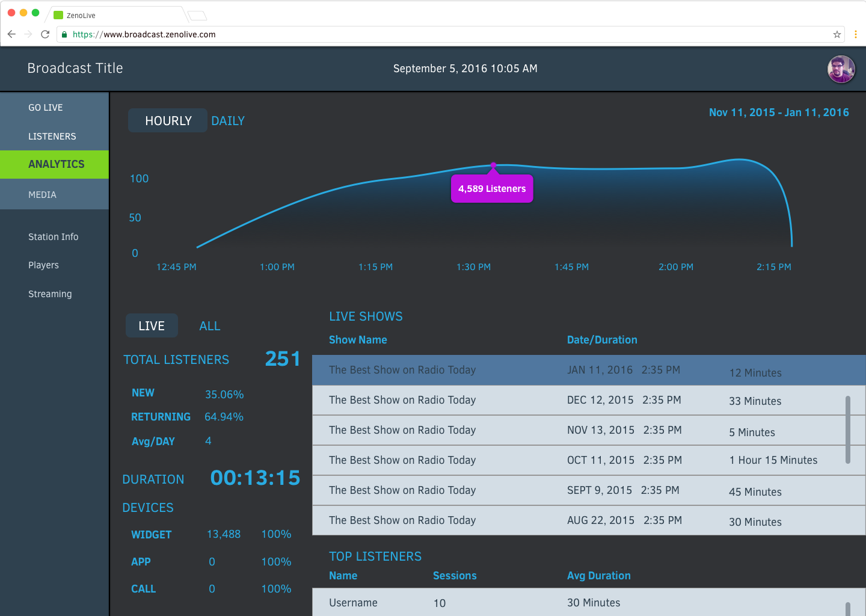Switch chart to HOURLY view
The width and height of the screenshot is (866, 616).
[x=168, y=121]
